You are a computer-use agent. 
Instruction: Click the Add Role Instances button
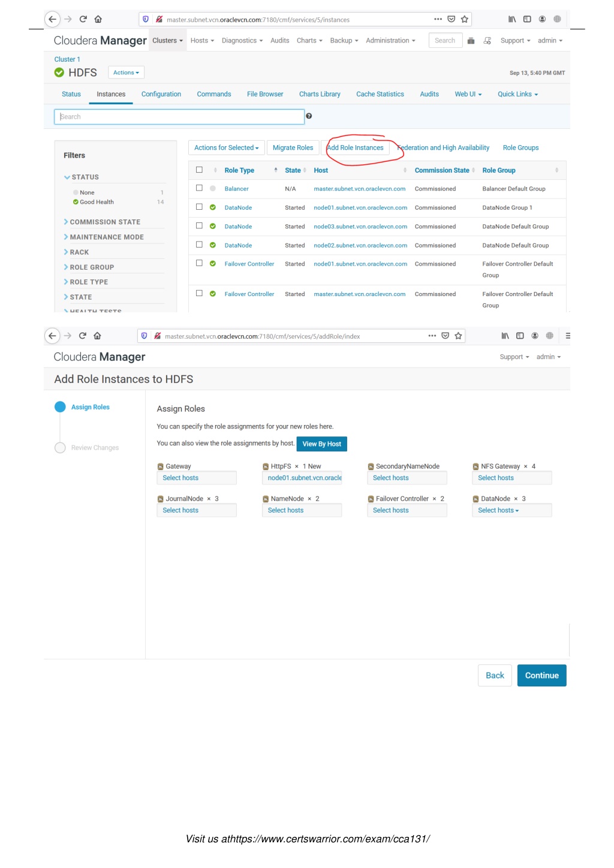coord(355,147)
